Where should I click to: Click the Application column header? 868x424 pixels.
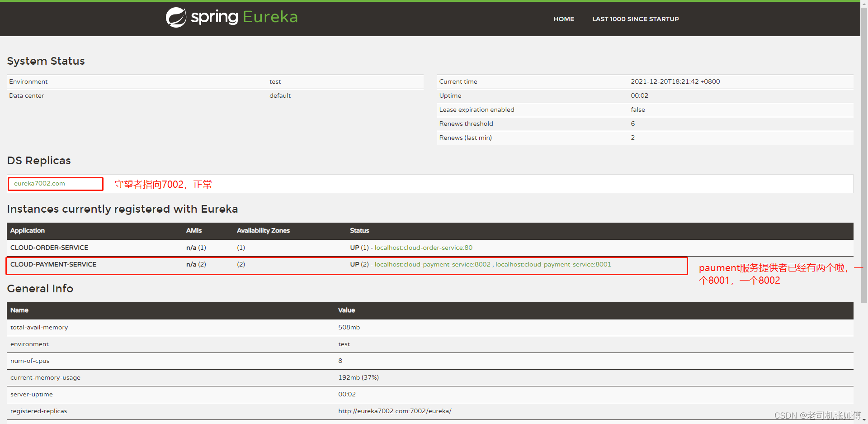(x=28, y=230)
